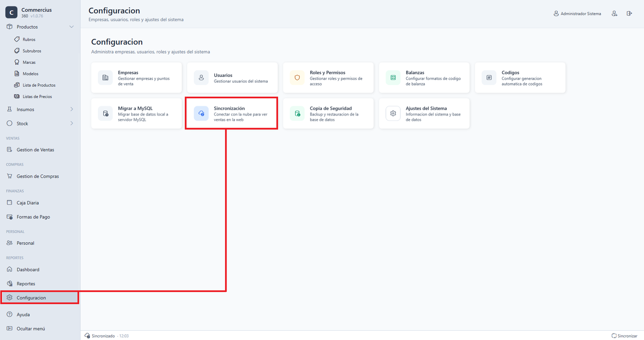Click the Roles y Permisos shield icon
Image resolution: width=644 pixels, height=340 pixels.
pos(297,78)
